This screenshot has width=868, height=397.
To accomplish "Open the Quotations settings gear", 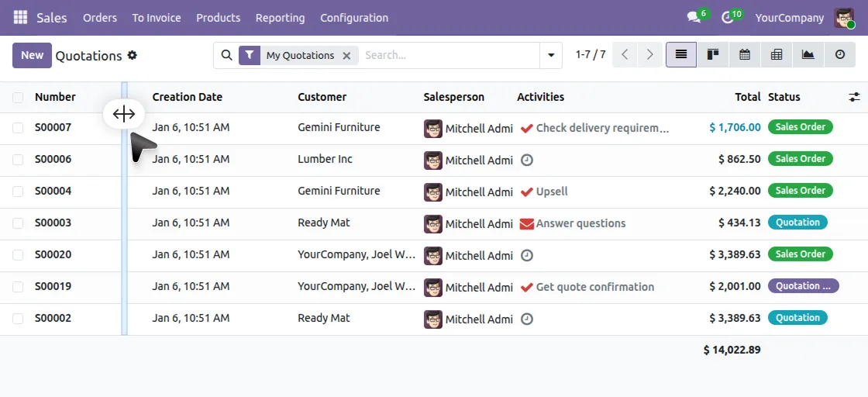I will point(133,55).
